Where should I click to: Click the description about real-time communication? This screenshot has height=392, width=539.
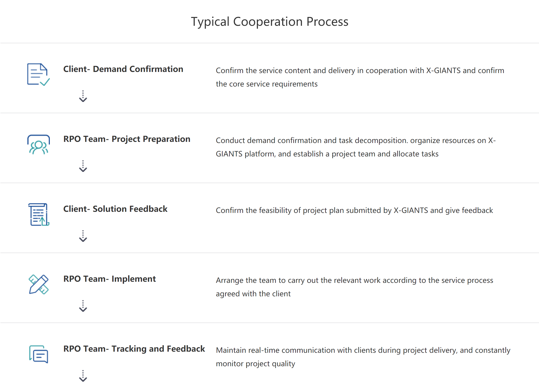click(x=363, y=357)
